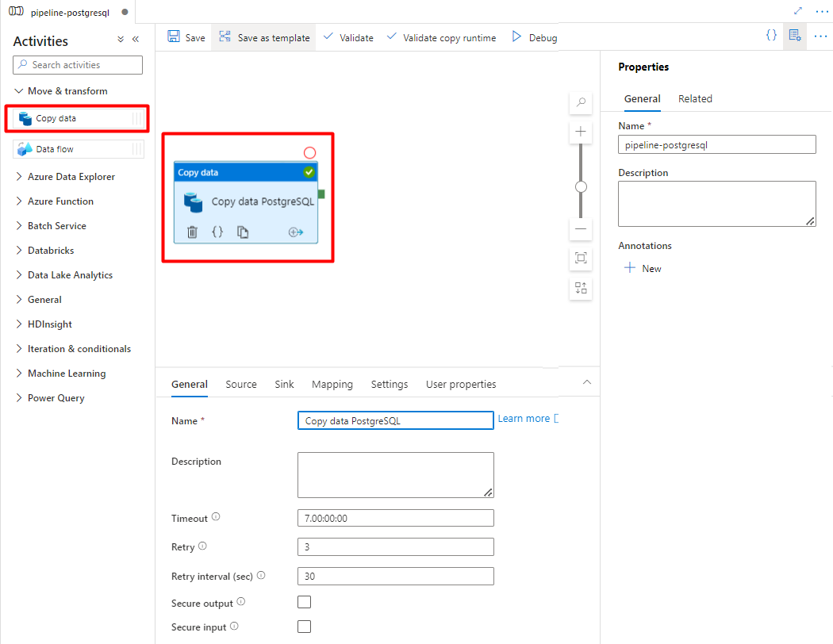833x644 pixels.
Task: Click the activity Name field
Action: (395, 420)
